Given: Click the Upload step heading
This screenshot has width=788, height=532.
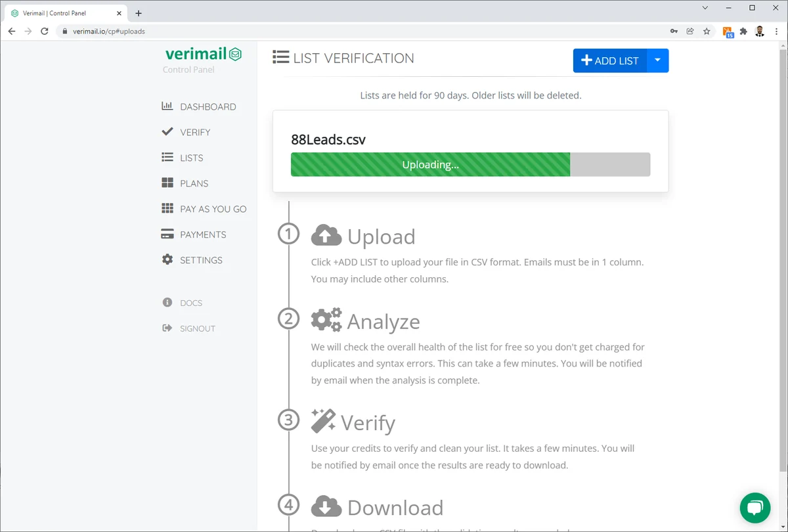Looking at the screenshot, I should 381,236.
